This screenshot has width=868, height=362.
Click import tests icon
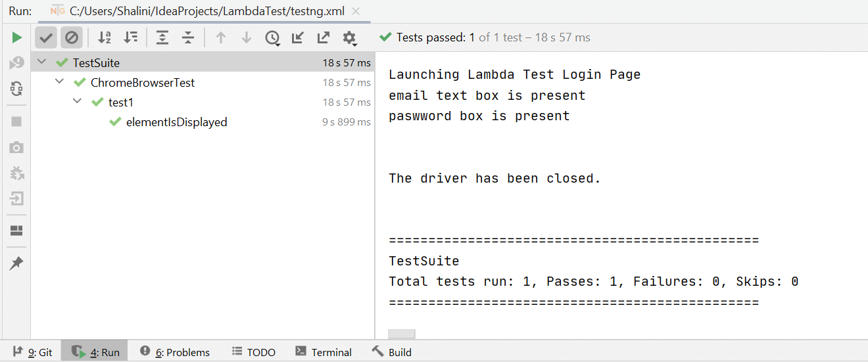tap(298, 37)
